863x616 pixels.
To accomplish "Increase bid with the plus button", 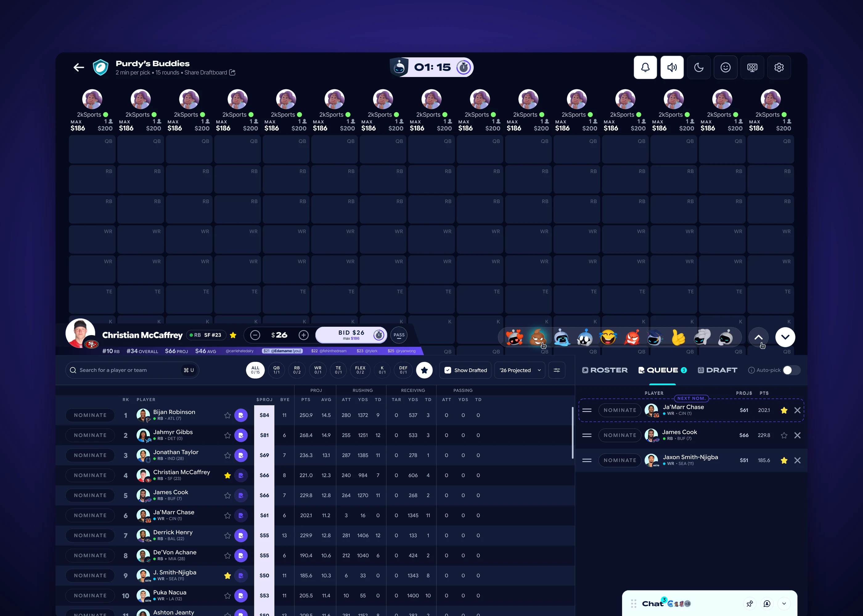I will [303, 335].
